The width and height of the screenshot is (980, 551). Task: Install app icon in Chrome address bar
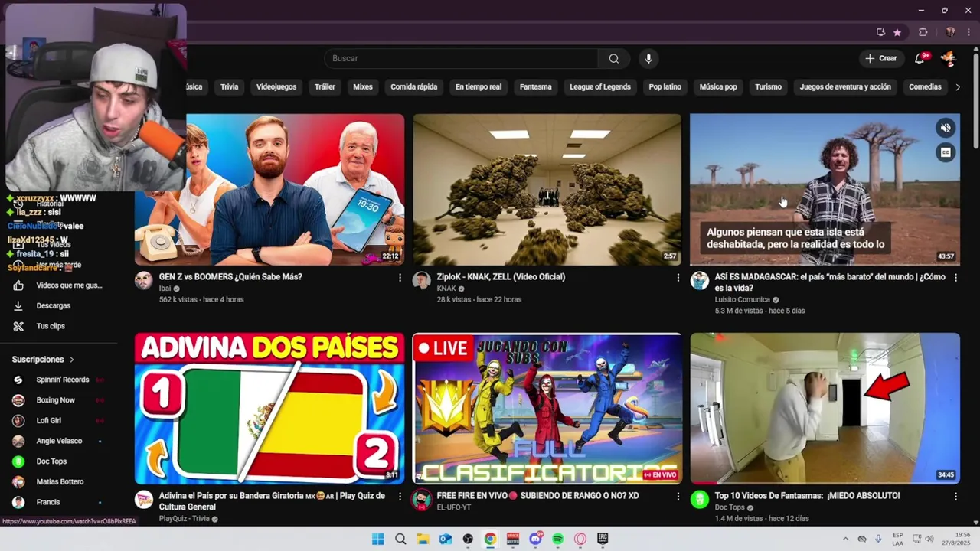coord(880,32)
